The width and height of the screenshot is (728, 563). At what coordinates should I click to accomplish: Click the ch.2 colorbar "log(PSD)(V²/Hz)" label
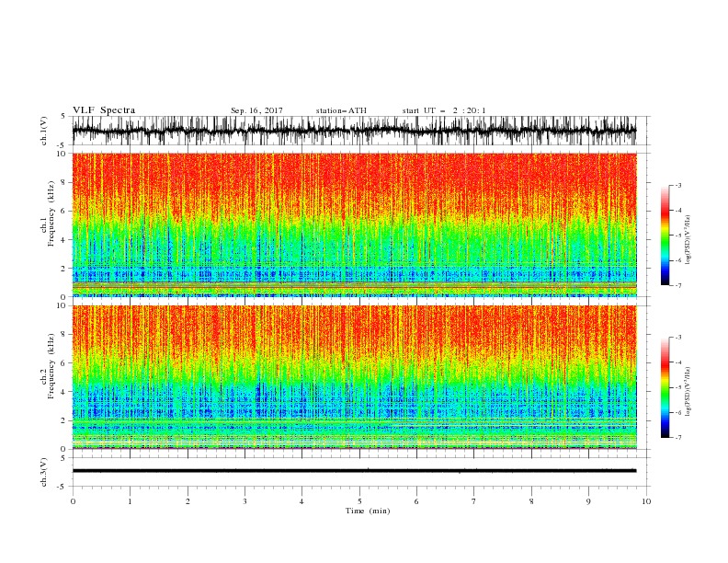[688, 392]
